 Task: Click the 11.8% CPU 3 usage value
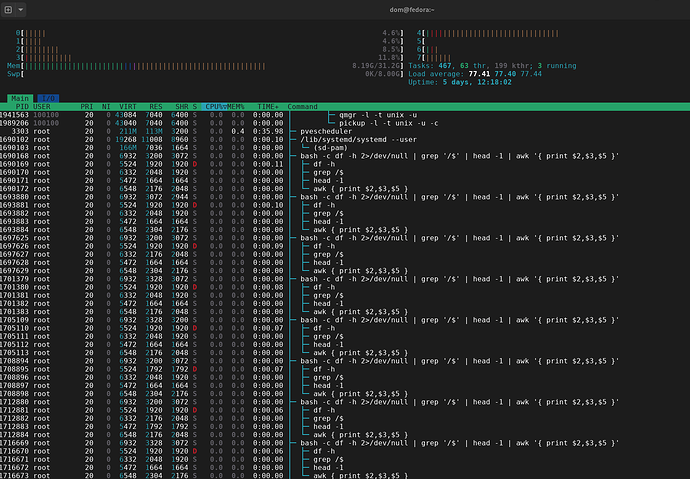pyautogui.click(x=389, y=58)
